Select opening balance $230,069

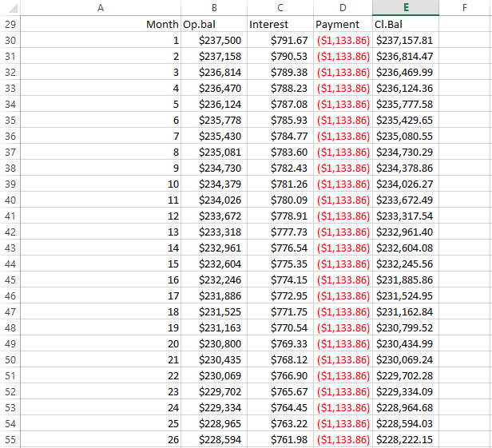pyautogui.click(x=214, y=375)
